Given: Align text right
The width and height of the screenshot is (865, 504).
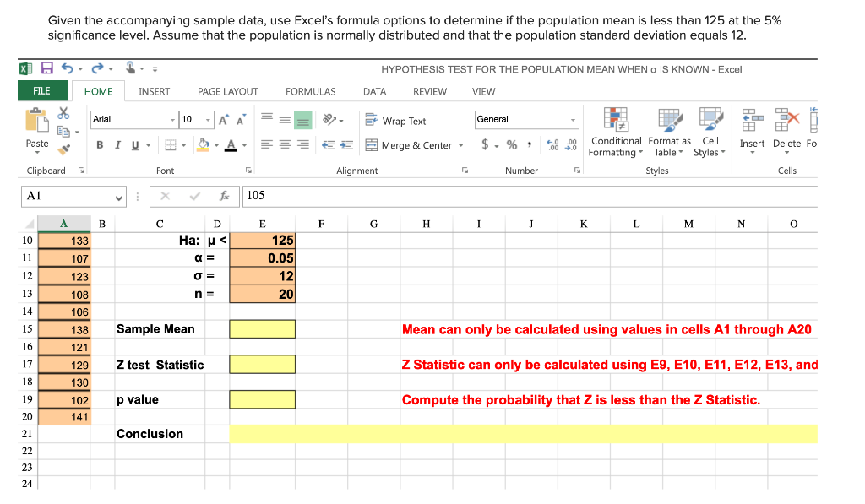Looking at the screenshot, I should 303,144.
